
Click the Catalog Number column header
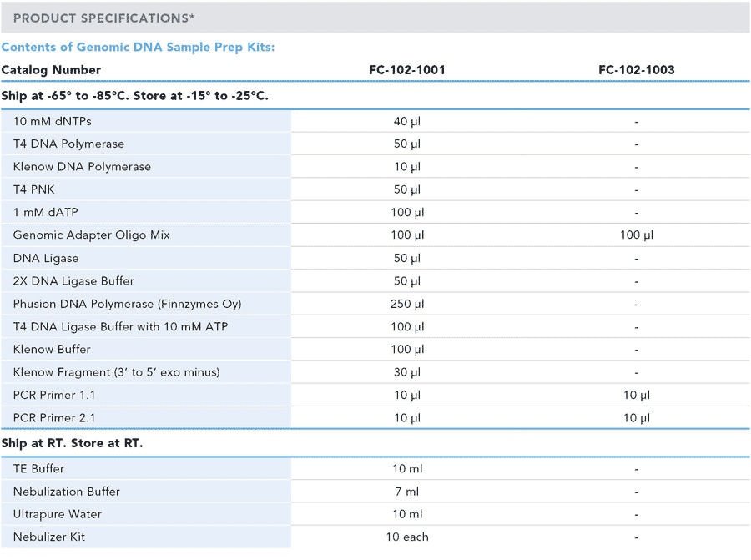point(51,70)
